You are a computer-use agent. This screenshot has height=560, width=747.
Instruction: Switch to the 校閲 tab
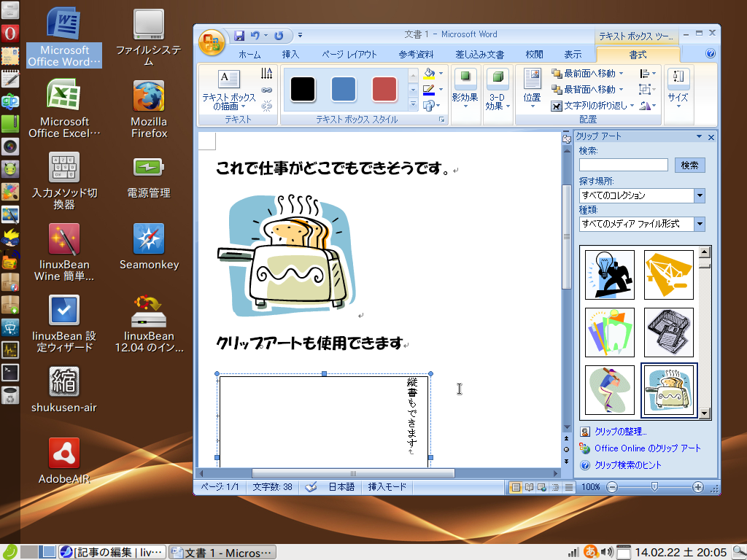tap(535, 54)
